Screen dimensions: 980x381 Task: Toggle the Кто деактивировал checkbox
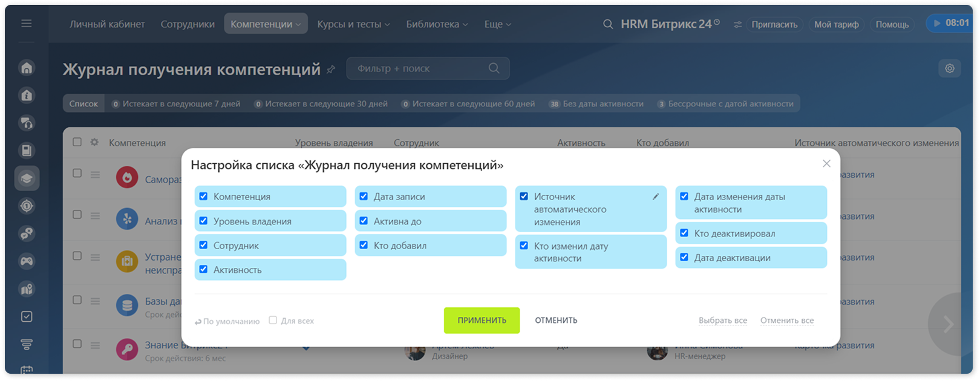[684, 233]
